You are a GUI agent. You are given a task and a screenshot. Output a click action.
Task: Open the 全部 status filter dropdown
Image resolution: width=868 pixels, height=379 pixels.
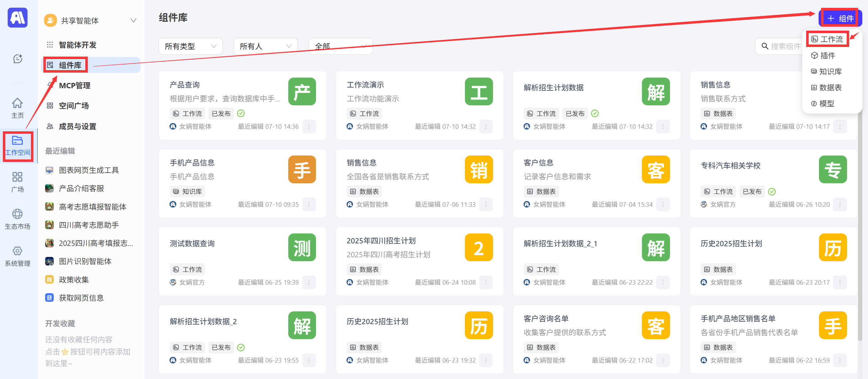click(x=340, y=46)
